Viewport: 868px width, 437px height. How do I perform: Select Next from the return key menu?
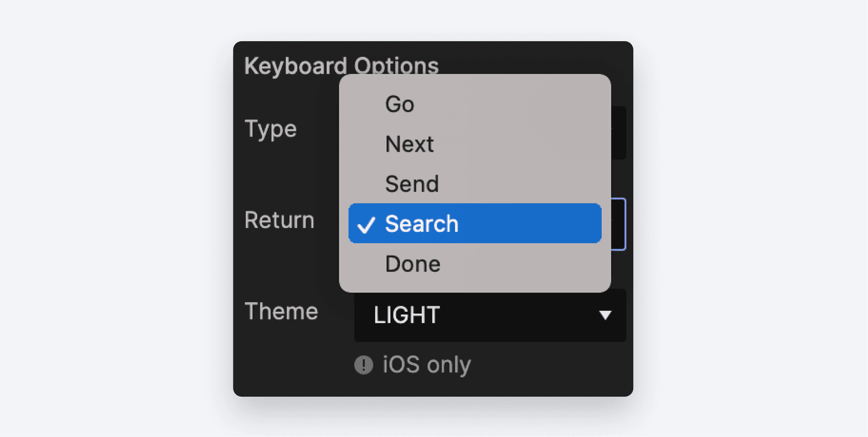[409, 144]
